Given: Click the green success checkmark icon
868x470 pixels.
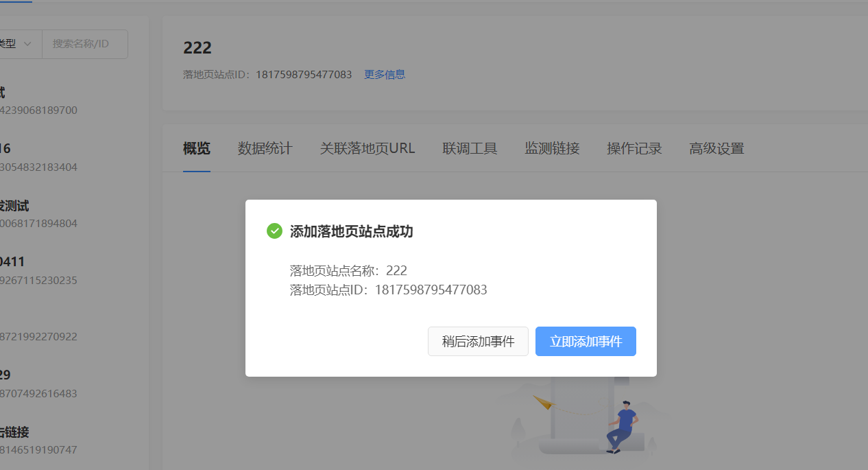Looking at the screenshot, I should click(274, 231).
